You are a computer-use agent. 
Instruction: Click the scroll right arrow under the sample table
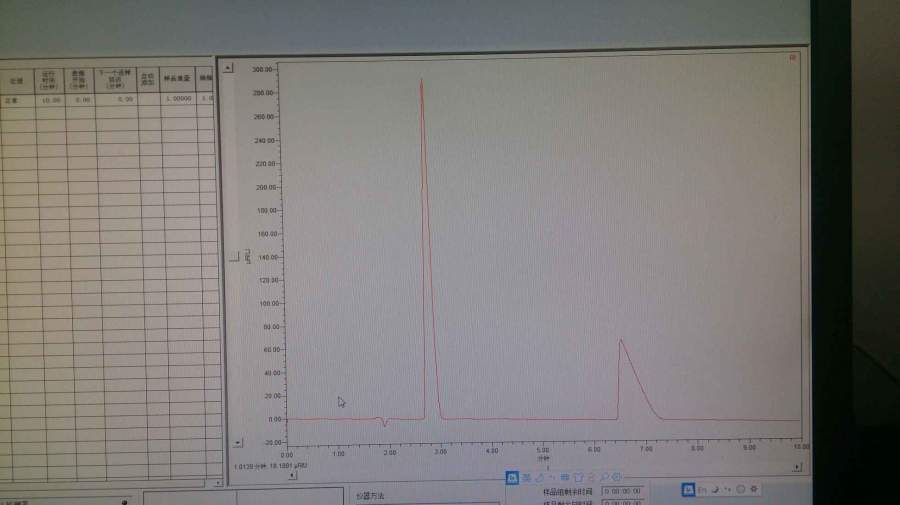[x=218, y=483]
